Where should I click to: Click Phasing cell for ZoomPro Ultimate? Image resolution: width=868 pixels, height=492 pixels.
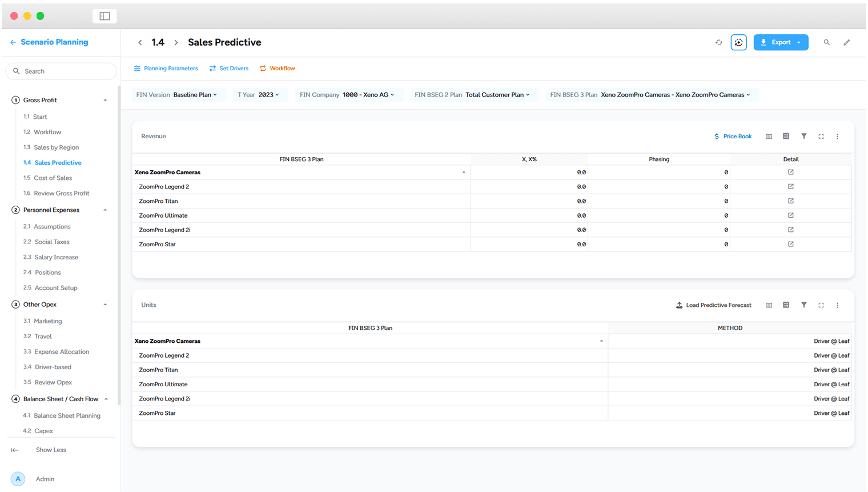click(x=659, y=215)
